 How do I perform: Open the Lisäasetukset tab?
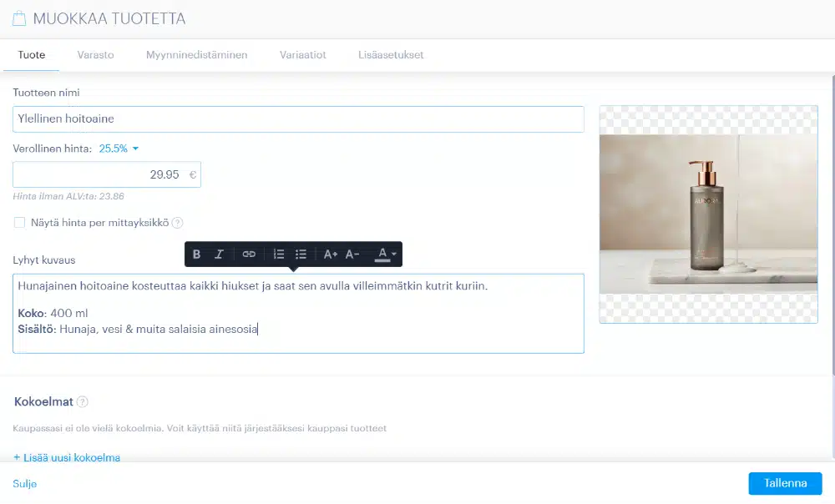(391, 54)
